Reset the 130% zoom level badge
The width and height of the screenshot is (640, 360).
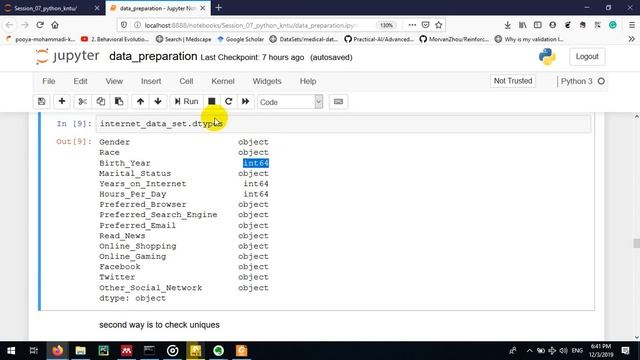coord(386,25)
